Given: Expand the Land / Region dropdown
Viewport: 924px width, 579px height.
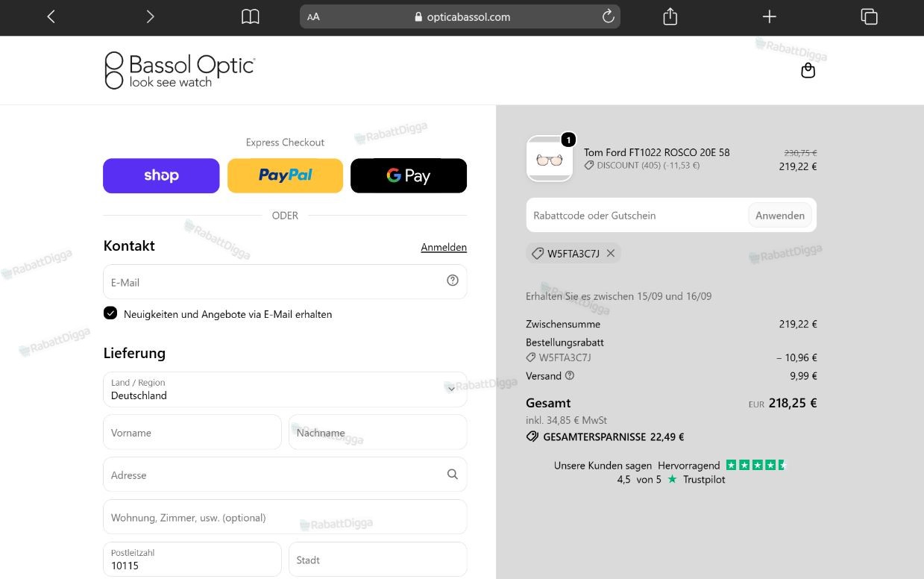Looking at the screenshot, I should click(285, 389).
